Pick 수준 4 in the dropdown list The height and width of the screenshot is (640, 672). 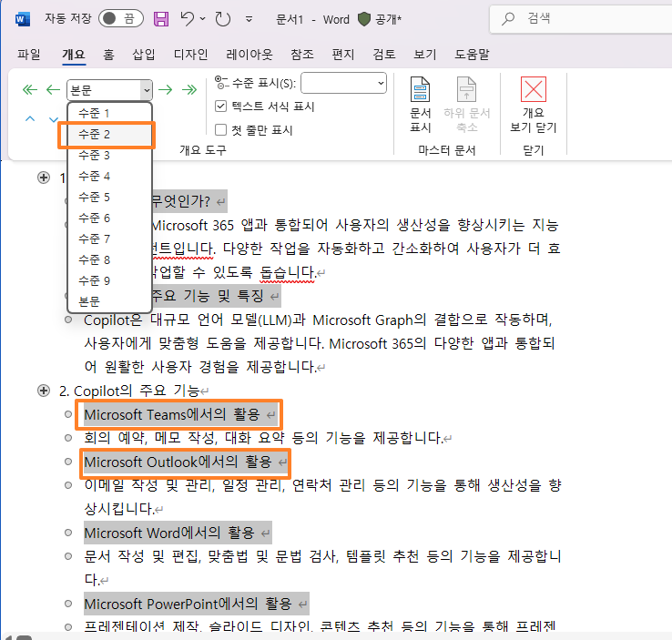109,176
